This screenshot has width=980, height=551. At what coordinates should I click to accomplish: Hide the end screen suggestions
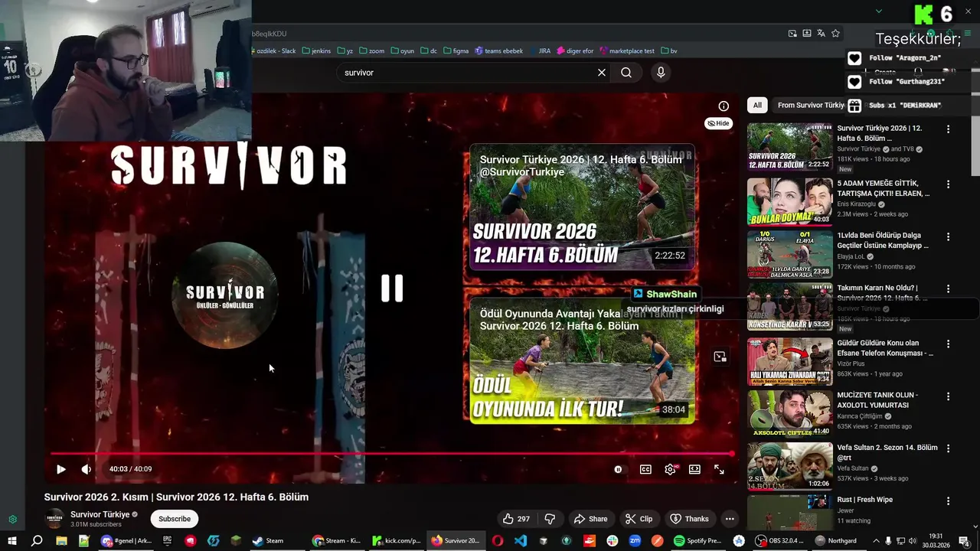pos(718,123)
